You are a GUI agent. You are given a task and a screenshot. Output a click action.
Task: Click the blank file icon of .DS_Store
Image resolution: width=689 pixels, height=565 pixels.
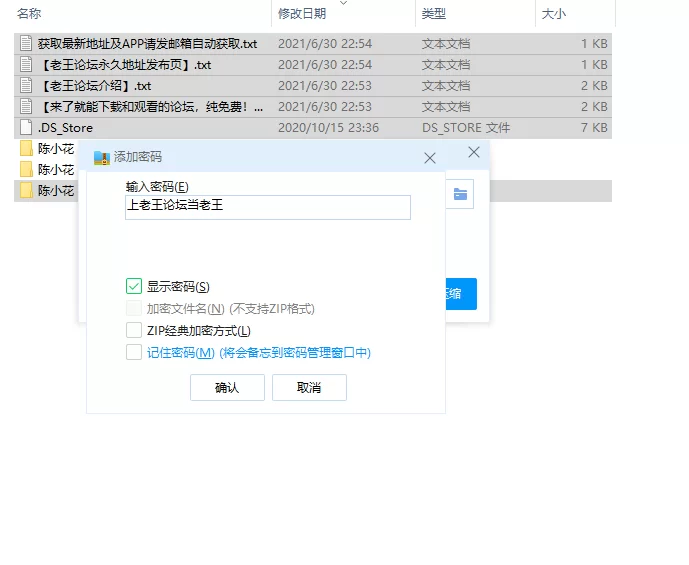pos(26,127)
